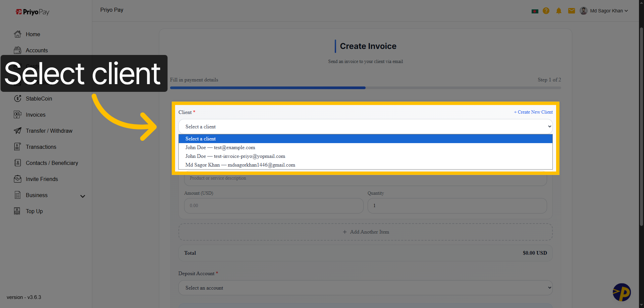The image size is (644, 308).
Task: Select the Transfer / Withdraw icon
Action: click(x=17, y=131)
